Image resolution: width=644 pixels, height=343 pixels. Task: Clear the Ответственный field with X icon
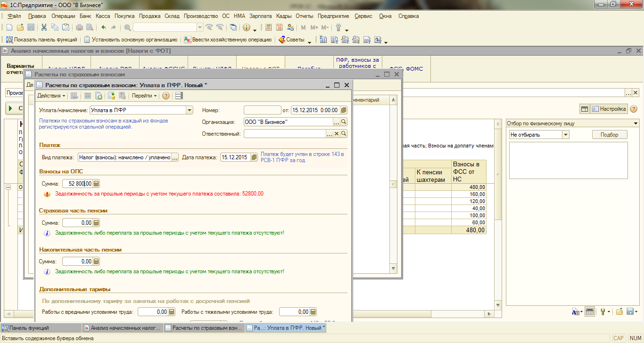(x=337, y=134)
